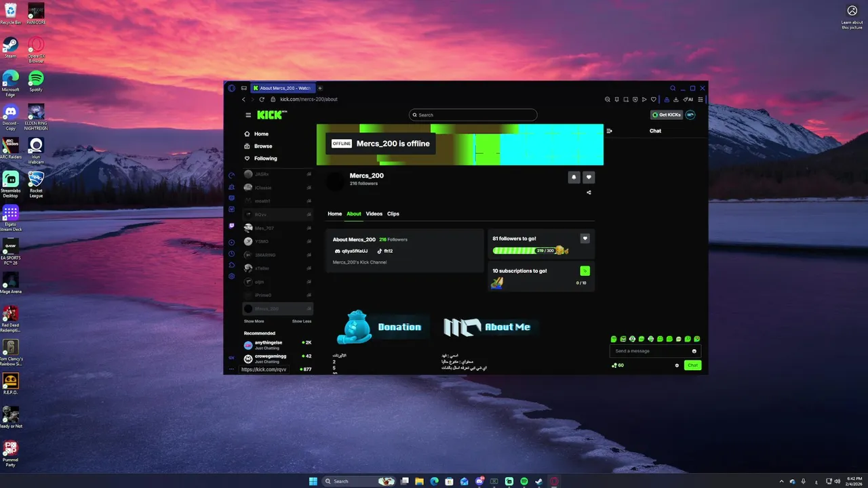Open Steam desktop shortcut

click(x=10, y=47)
